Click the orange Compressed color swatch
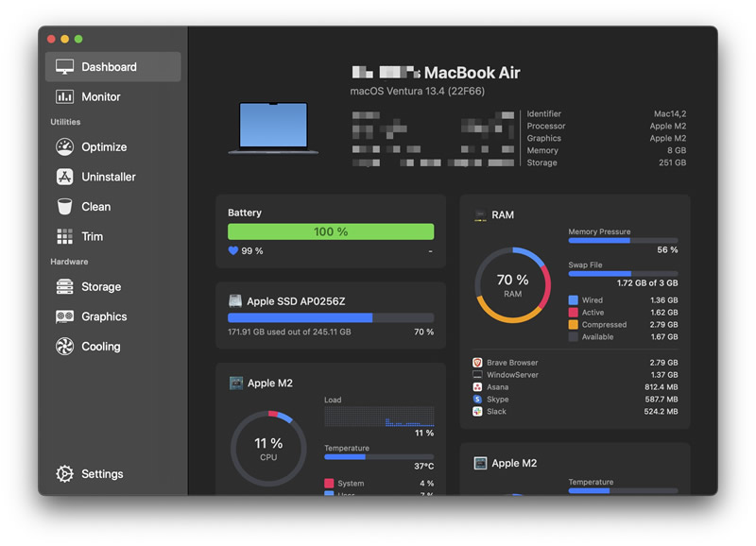756x546 pixels. coord(574,325)
